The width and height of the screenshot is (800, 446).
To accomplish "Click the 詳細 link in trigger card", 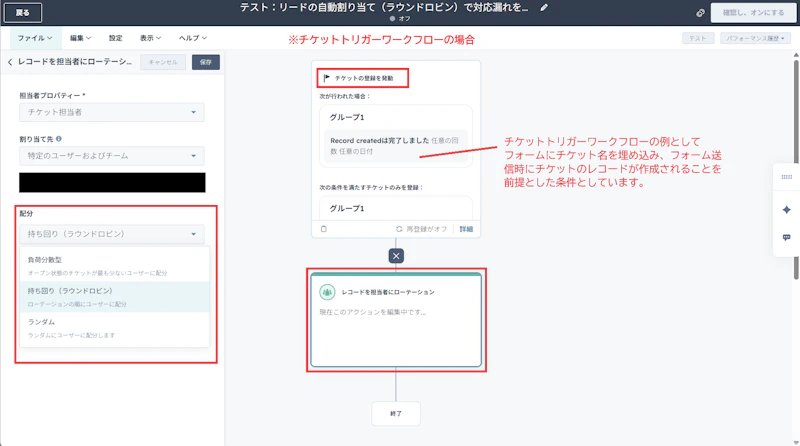I will pos(466,229).
